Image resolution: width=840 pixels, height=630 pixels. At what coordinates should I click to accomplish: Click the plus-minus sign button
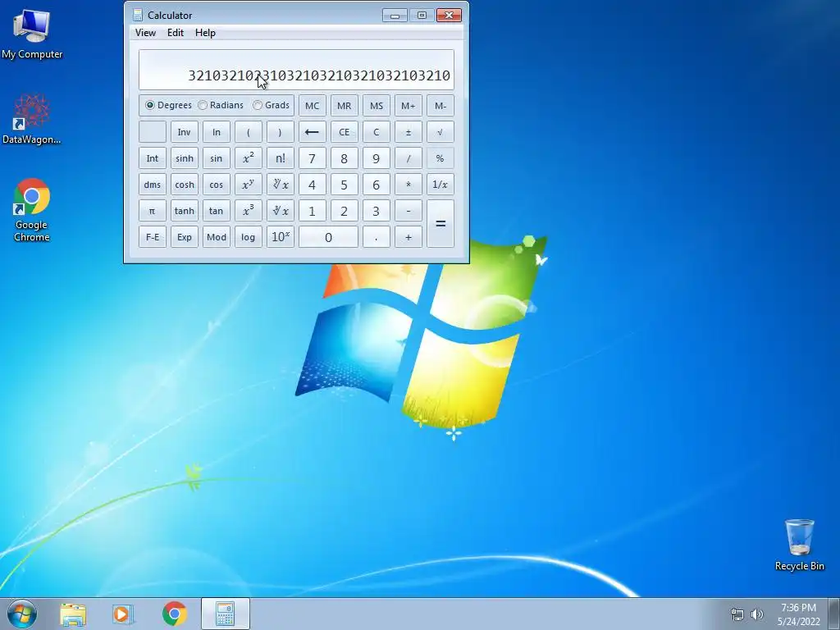pyautogui.click(x=409, y=132)
